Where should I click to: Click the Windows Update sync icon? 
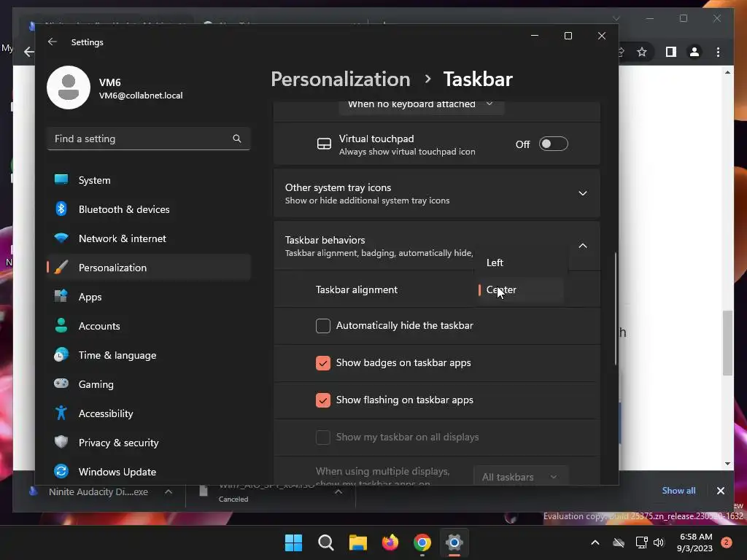61,472
